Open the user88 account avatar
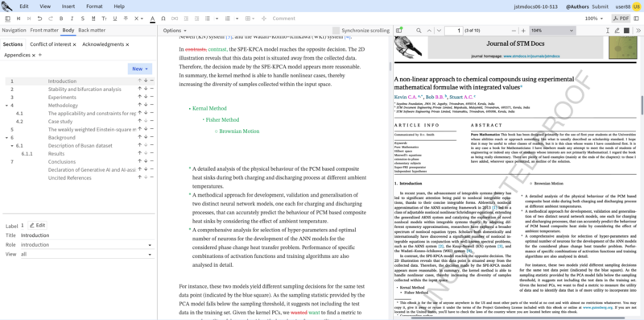644x320 pixels. click(x=637, y=6)
